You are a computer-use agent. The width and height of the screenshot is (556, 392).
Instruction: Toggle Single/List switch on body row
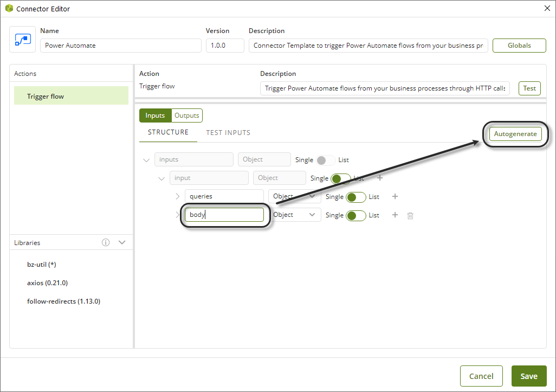pyautogui.click(x=356, y=215)
